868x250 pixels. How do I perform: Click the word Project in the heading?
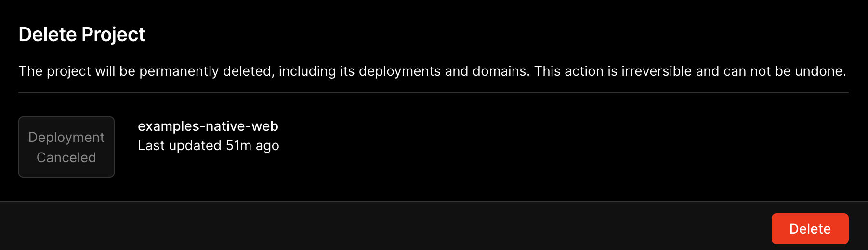tap(113, 35)
